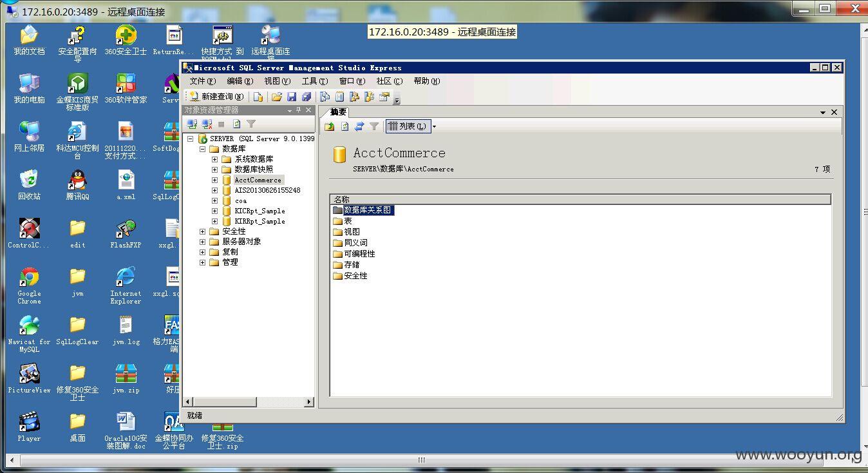
Task: Expand the AIS20130626155248 database node
Action: (214, 190)
